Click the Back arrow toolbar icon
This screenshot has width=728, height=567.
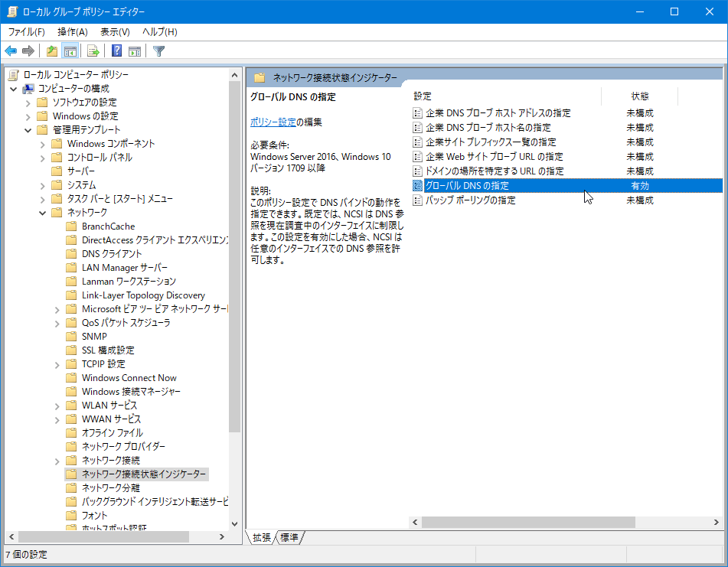point(11,51)
